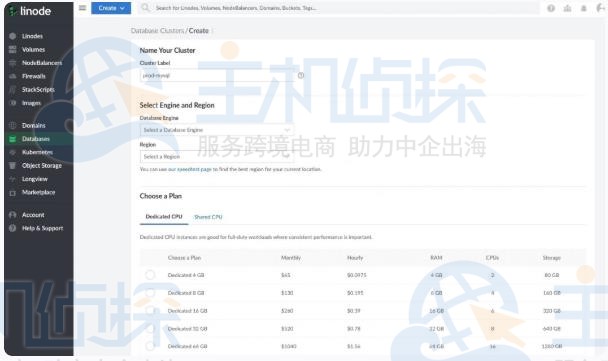Image resolution: width=608 pixels, height=361 pixels.
Task: Click the Cluster Label info icon
Action: tap(301, 75)
